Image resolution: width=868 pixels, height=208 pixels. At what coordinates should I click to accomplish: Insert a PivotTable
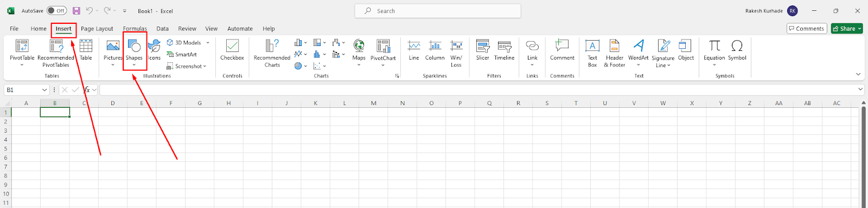pos(22,53)
